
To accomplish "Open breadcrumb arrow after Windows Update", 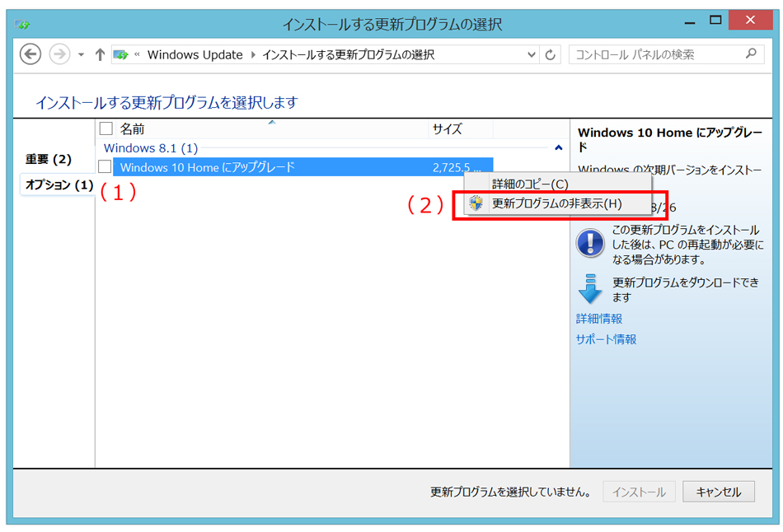I will [x=253, y=55].
